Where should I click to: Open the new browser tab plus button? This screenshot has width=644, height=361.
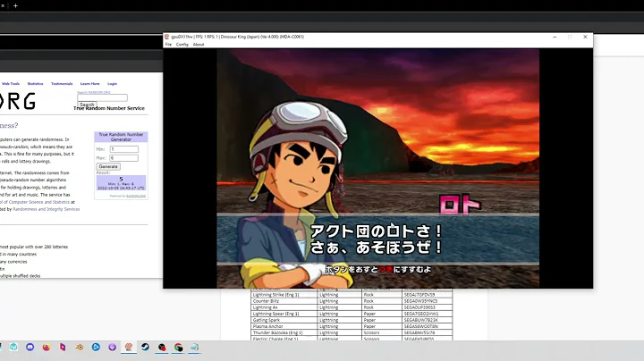(x=15, y=5)
